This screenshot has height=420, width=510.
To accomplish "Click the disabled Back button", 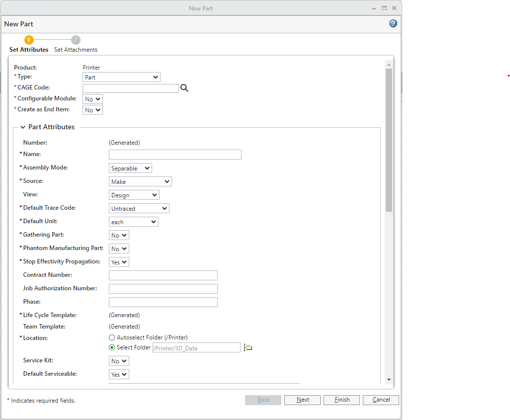I will click(x=263, y=400).
